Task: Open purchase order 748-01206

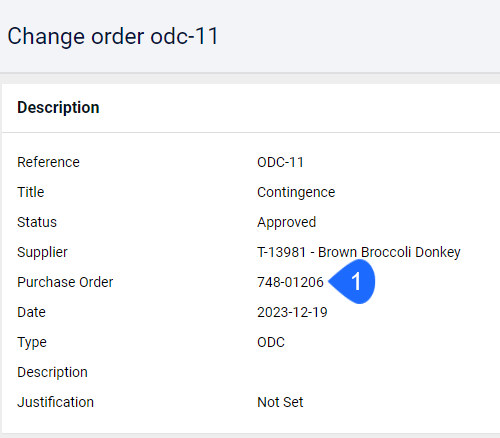Action: (x=290, y=282)
